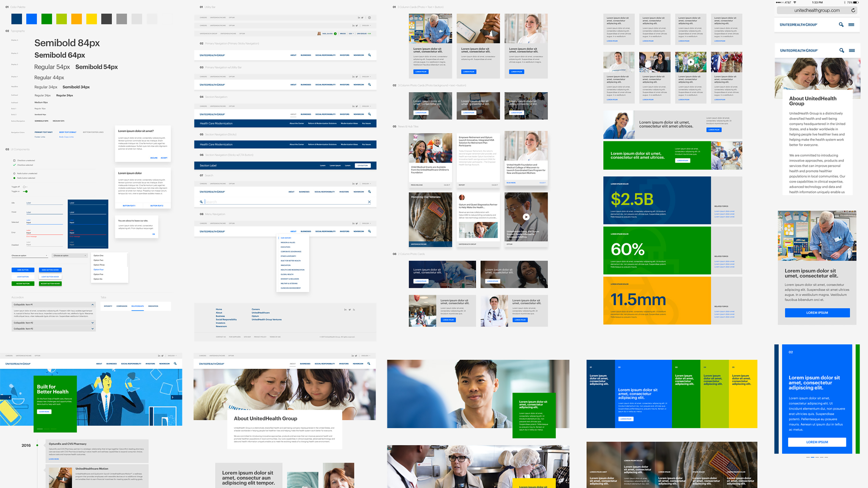
Task: Select the unselected radio button
Action: [x=14, y=173]
